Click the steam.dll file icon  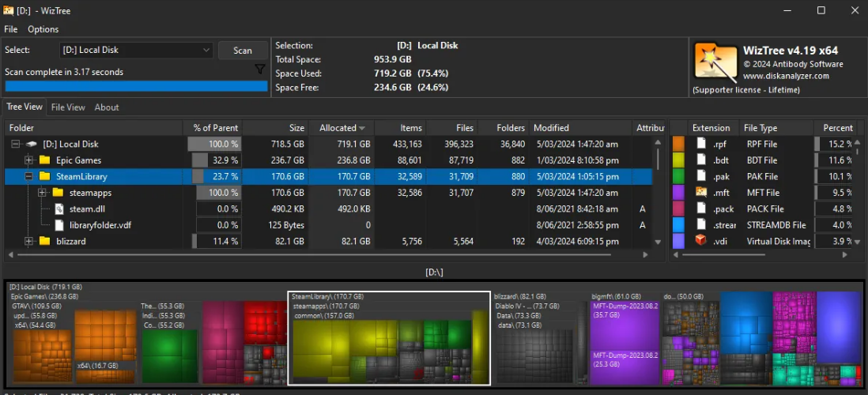pyautogui.click(x=59, y=209)
